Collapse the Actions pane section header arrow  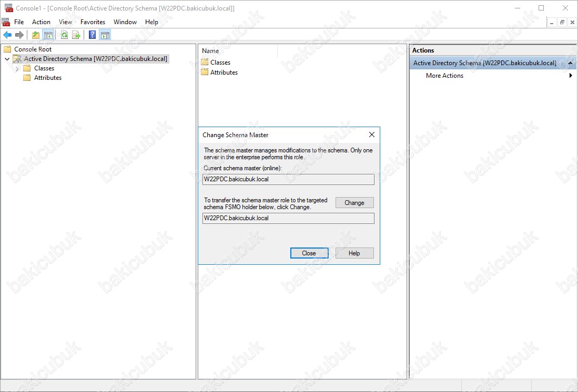(571, 63)
